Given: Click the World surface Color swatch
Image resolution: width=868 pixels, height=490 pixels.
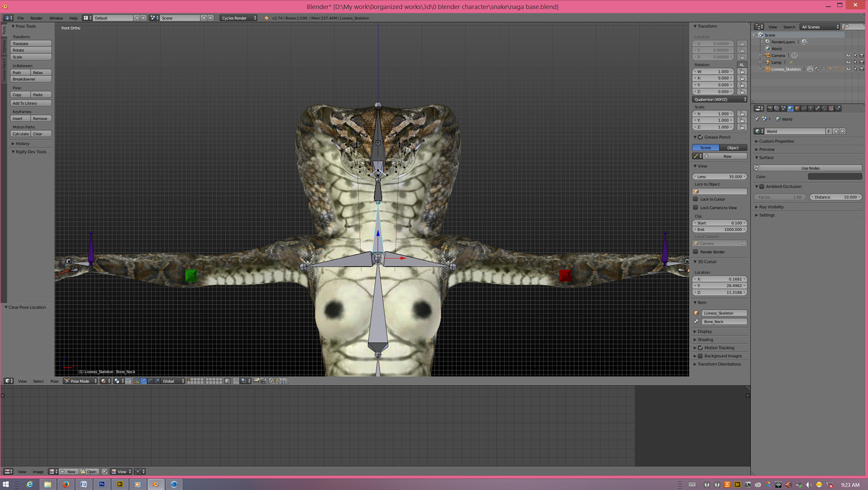Looking at the screenshot, I should tap(834, 177).
